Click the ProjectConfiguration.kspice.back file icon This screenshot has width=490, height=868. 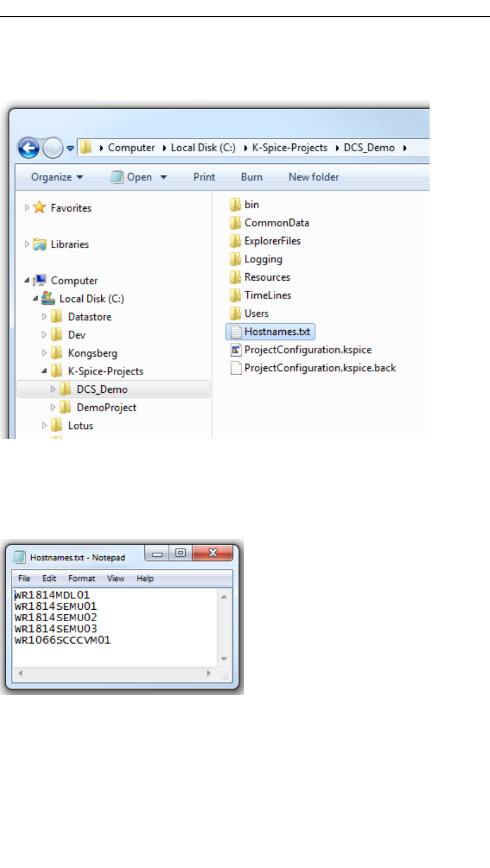point(236,368)
